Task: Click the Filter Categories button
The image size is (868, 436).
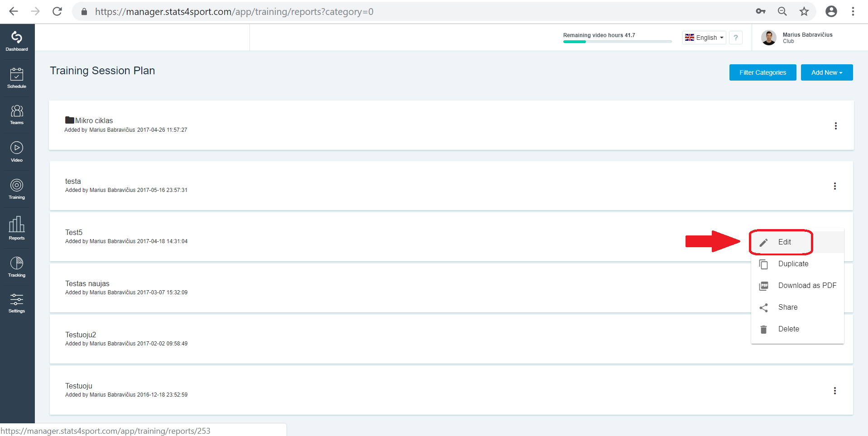Action: (x=763, y=72)
